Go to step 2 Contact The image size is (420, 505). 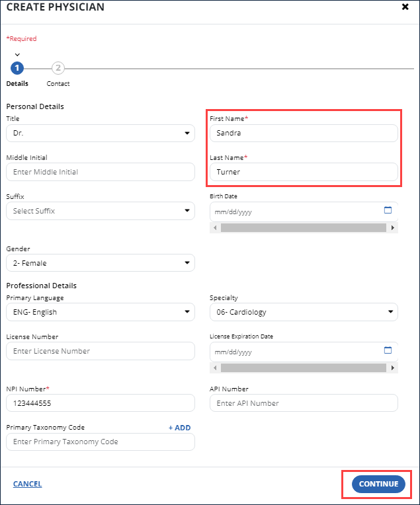(x=58, y=68)
